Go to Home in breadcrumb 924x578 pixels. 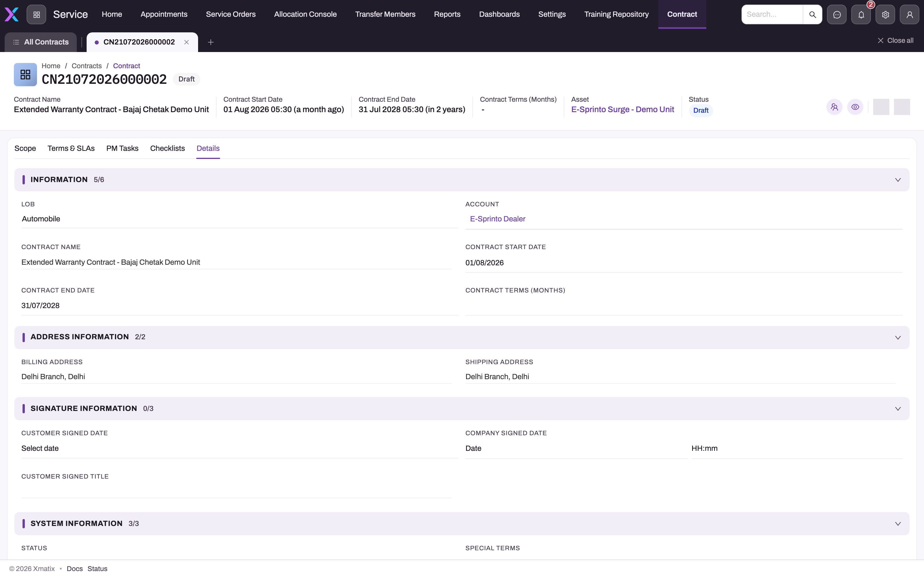pyautogui.click(x=51, y=66)
